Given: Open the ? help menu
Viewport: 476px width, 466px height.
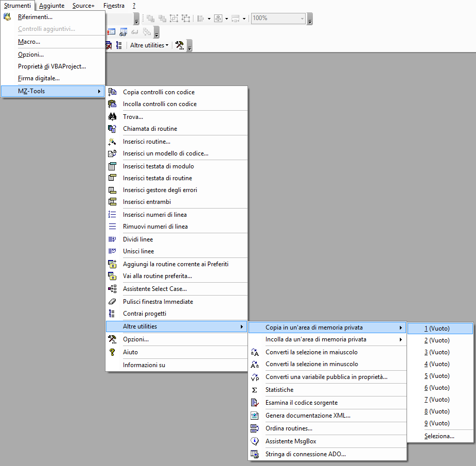Looking at the screenshot, I should [134, 6].
